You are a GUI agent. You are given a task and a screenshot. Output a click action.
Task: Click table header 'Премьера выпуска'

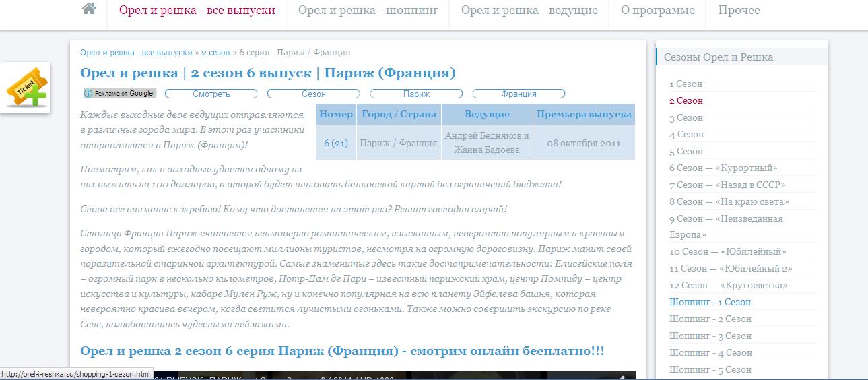pyautogui.click(x=584, y=114)
